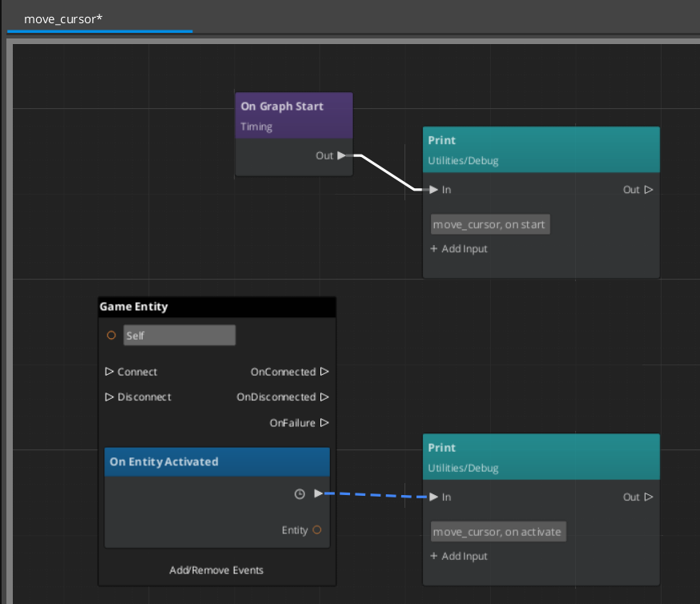Image resolution: width=700 pixels, height=604 pixels.
Task: Click the execution arrow beside the clock icon
Action: click(318, 494)
